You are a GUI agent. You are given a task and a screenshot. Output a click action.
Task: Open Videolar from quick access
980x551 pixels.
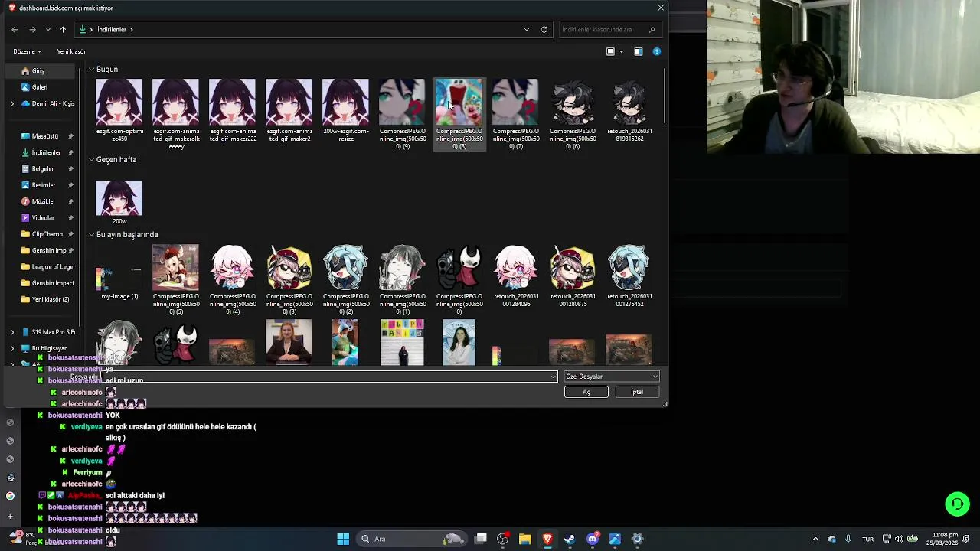click(43, 217)
